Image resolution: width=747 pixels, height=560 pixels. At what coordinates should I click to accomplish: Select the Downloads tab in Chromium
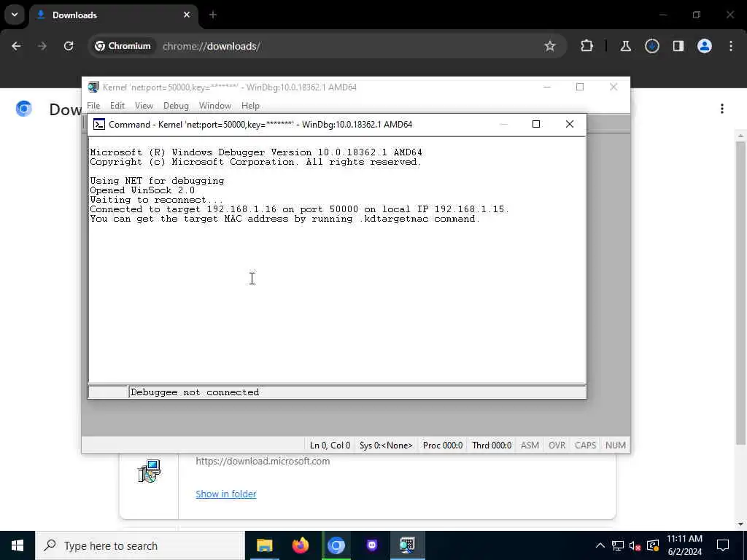click(x=113, y=15)
